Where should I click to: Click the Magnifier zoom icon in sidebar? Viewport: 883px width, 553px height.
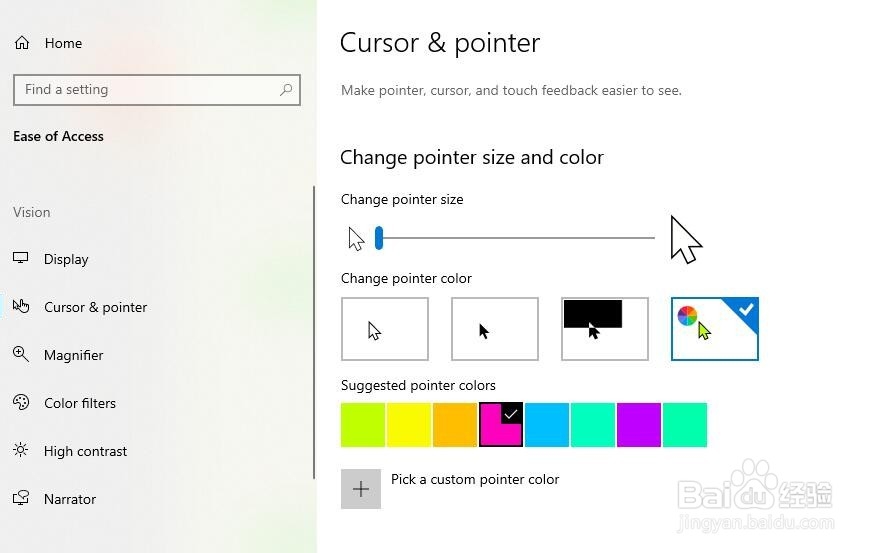[21, 354]
